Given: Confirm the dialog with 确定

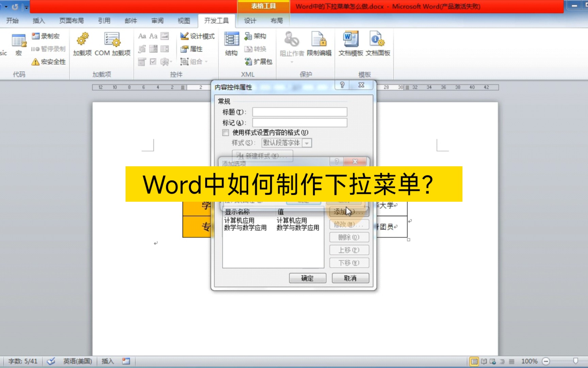Looking at the screenshot, I should [307, 278].
